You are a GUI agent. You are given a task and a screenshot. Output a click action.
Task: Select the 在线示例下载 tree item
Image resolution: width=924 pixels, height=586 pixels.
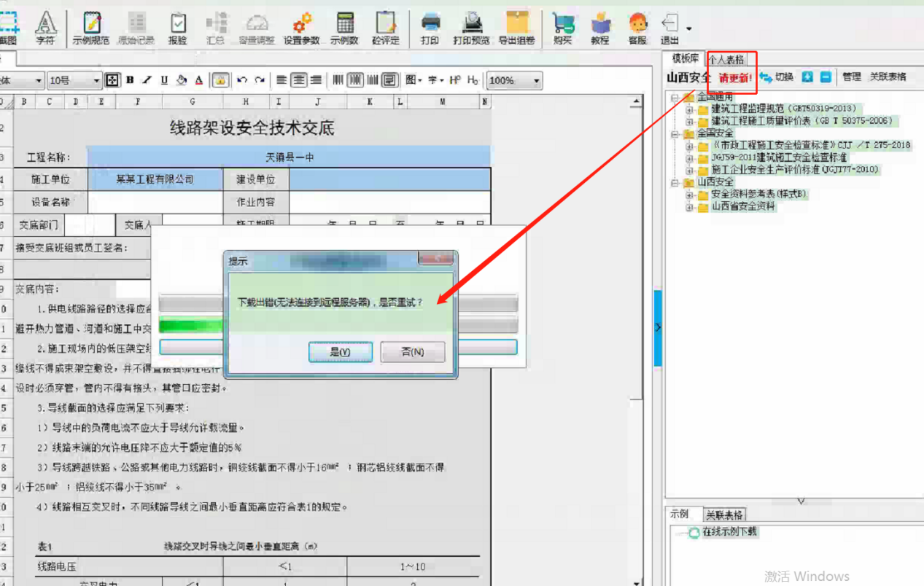729,532
